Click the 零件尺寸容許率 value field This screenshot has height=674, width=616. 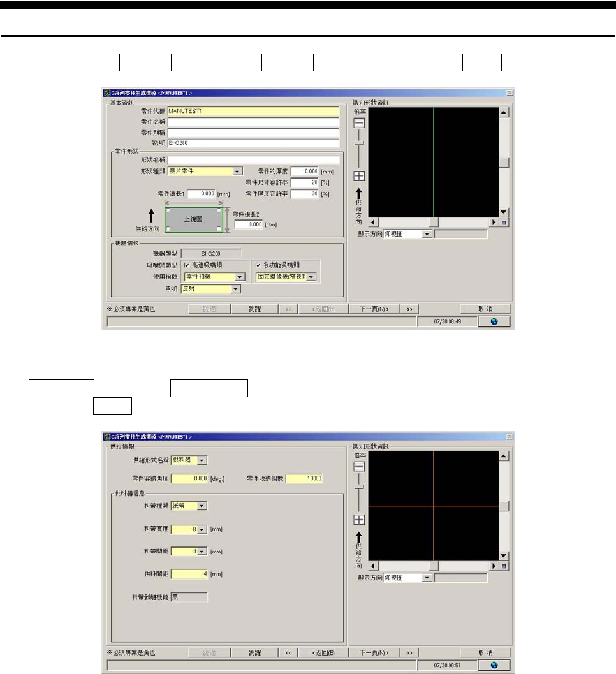coord(304,182)
